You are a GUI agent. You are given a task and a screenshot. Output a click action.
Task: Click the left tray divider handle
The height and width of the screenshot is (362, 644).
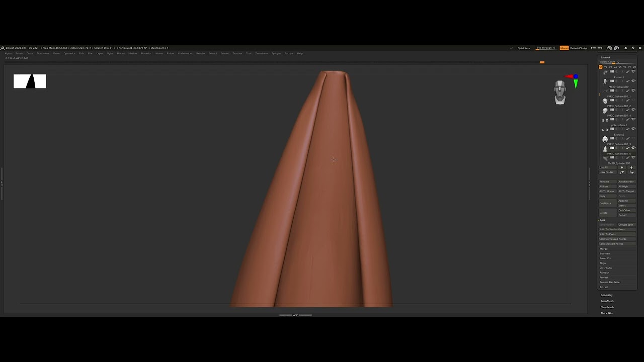pos(2,184)
